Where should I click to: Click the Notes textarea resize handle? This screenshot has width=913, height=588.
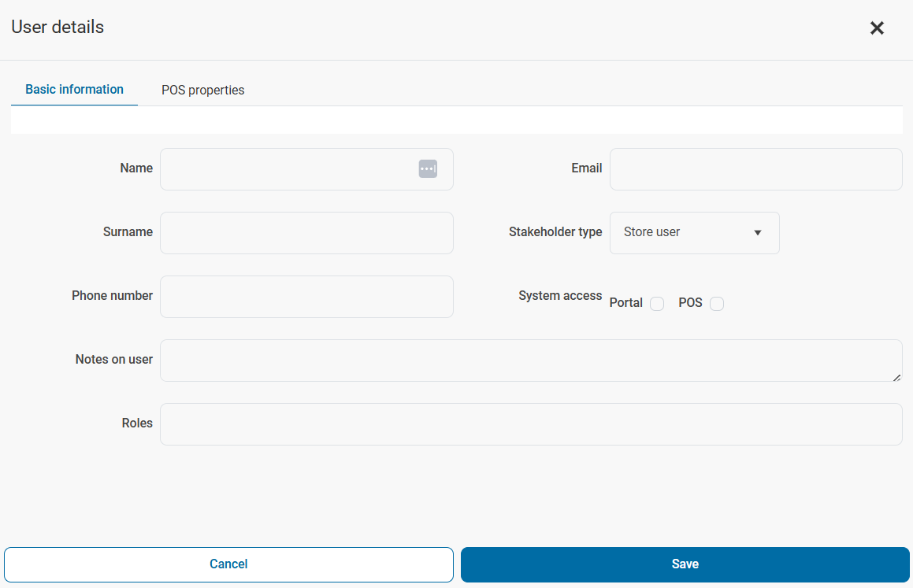(896, 376)
